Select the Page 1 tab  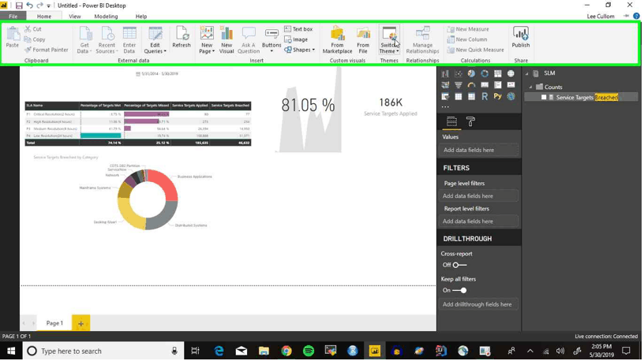pyautogui.click(x=54, y=323)
